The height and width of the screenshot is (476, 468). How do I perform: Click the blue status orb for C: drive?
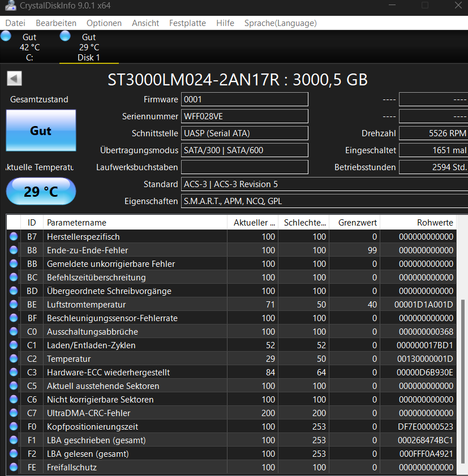click(6, 36)
